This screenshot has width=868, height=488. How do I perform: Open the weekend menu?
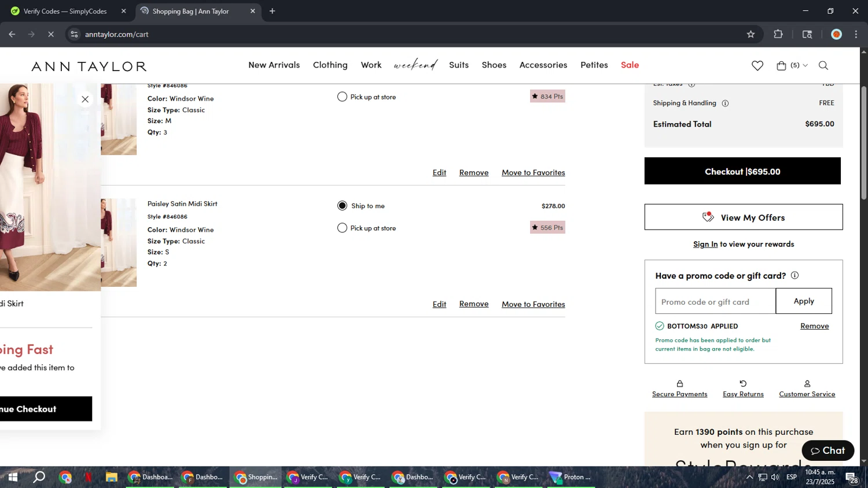click(415, 65)
